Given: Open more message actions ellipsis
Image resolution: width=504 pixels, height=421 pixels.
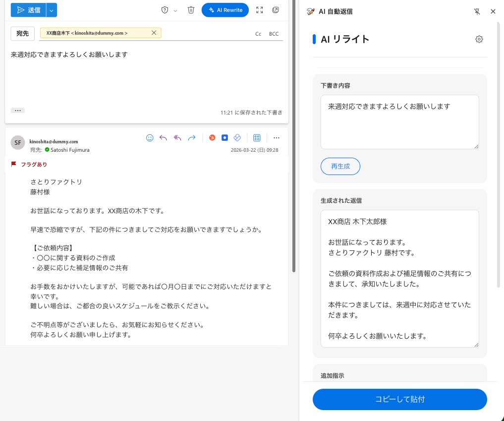Looking at the screenshot, I should click(277, 138).
